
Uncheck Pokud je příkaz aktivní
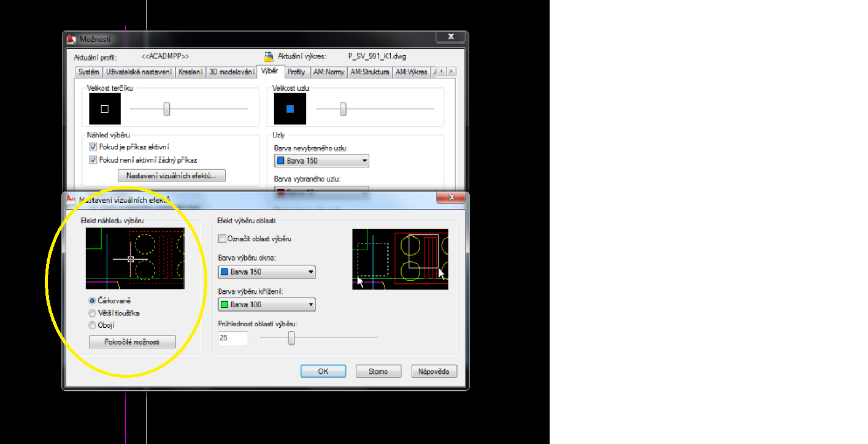[93, 147]
